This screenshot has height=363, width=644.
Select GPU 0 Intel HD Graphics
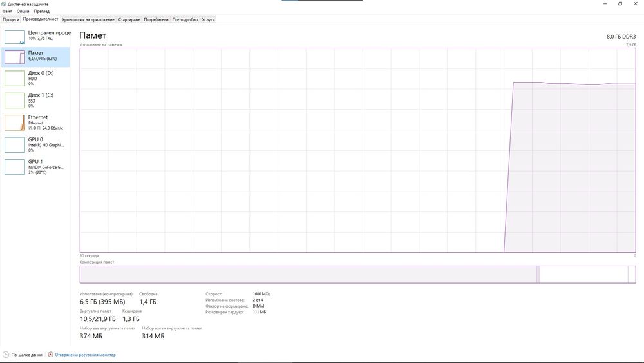click(x=35, y=144)
